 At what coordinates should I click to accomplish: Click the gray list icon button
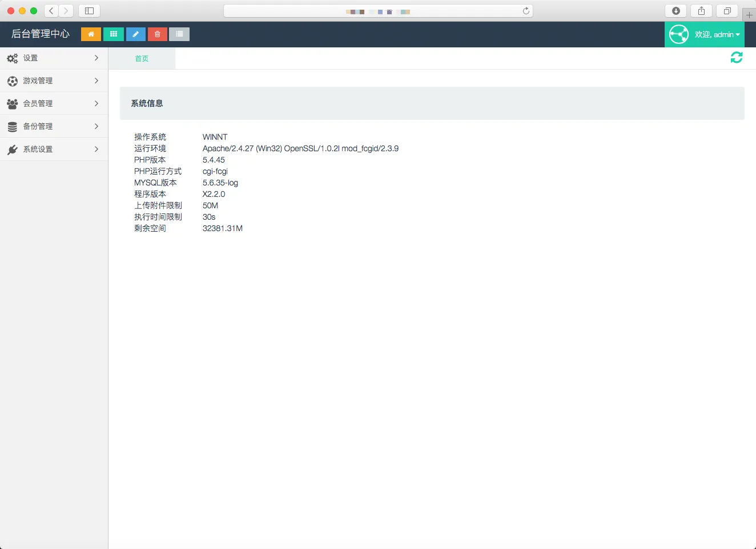pos(179,34)
